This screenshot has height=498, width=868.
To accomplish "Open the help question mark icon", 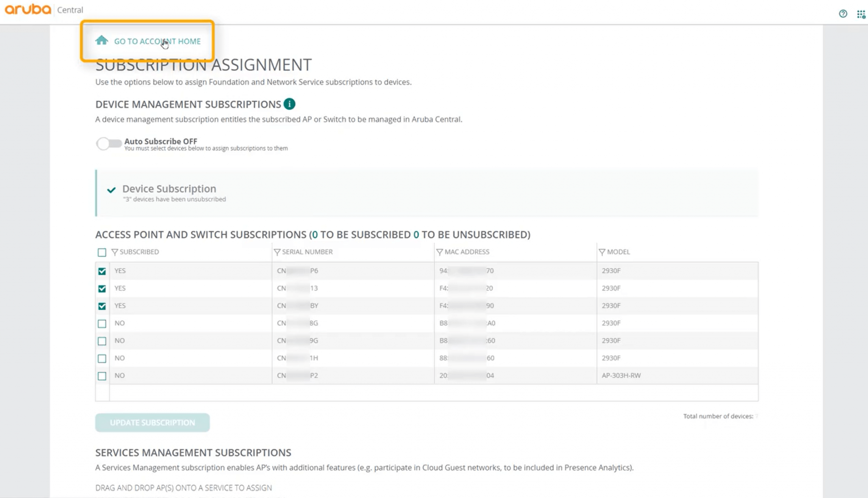I will pyautogui.click(x=843, y=14).
